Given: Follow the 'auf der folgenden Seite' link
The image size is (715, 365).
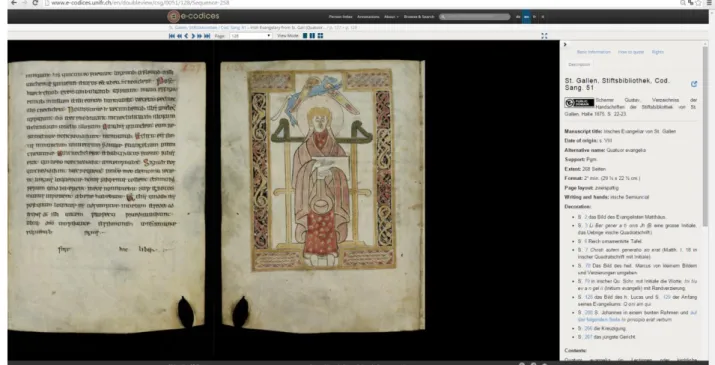Looking at the screenshot, I should pyautogui.click(x=600, y=320).
